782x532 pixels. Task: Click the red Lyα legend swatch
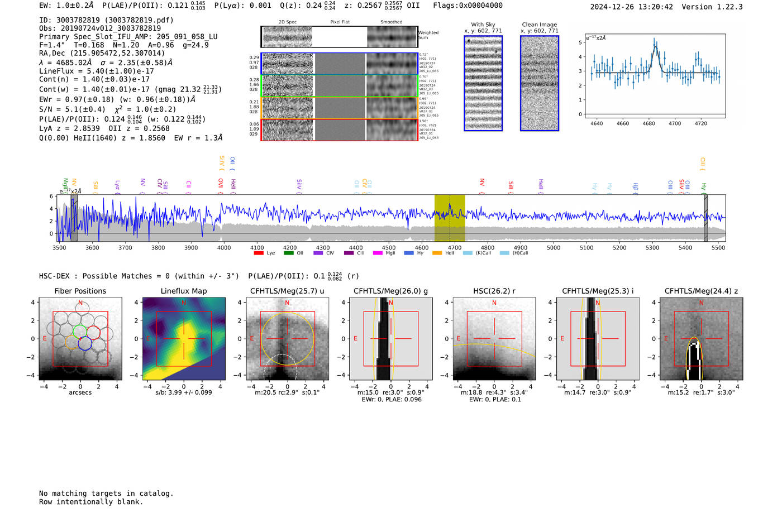point(259,253)
